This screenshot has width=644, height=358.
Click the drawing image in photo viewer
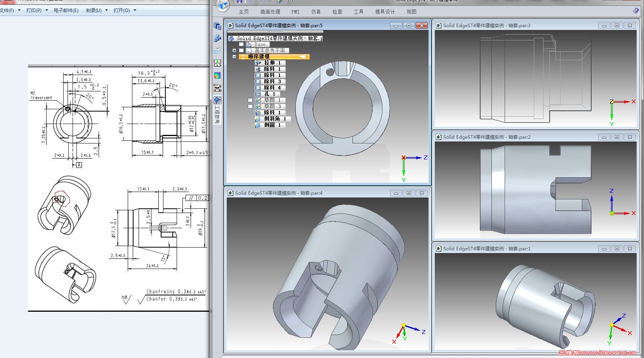pos(118,188)
